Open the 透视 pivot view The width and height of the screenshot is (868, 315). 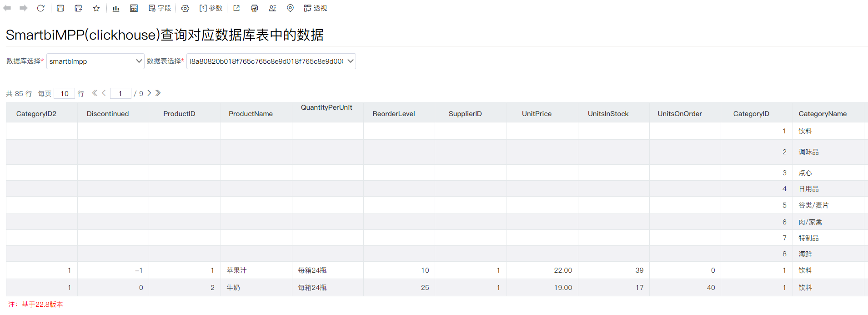[x=316, y=8]
